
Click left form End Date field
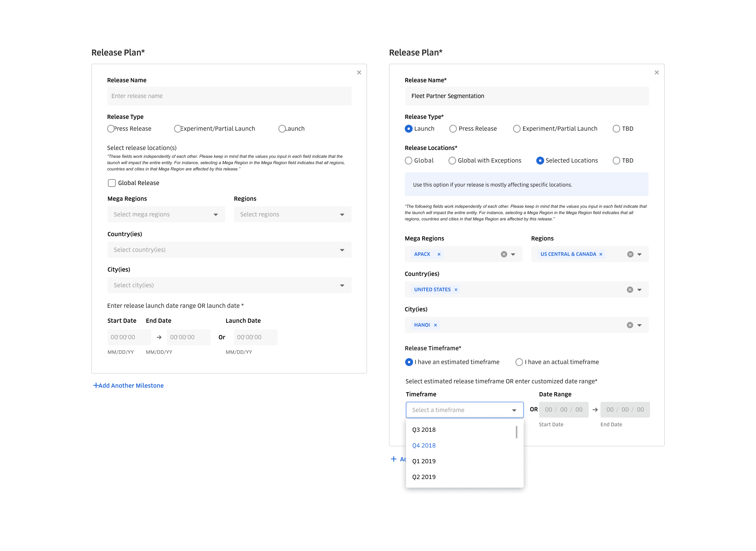188,337
